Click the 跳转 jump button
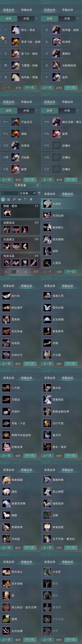 pos(36,272)
